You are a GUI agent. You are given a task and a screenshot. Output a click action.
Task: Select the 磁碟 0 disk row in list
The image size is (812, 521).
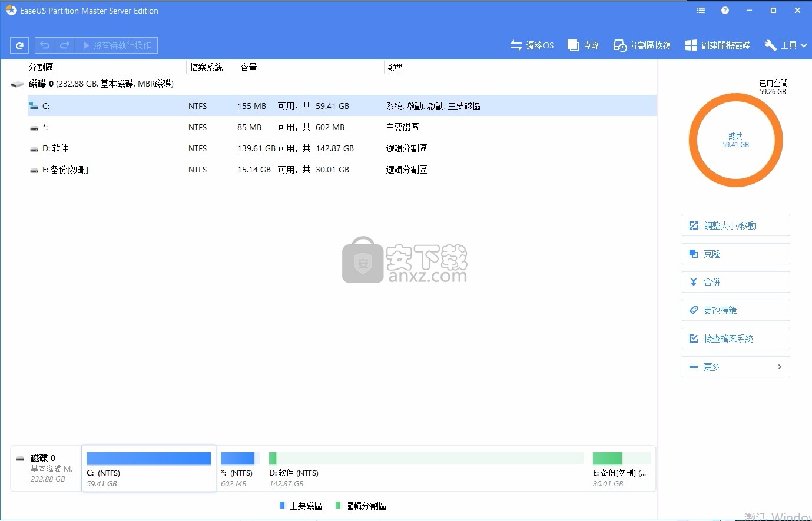tap(333, 84)
